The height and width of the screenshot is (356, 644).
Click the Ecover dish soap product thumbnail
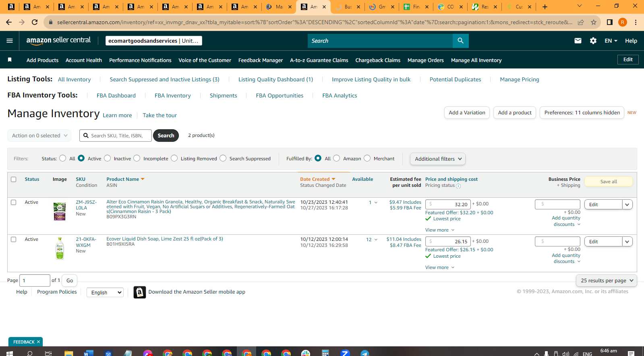[60, 248]
